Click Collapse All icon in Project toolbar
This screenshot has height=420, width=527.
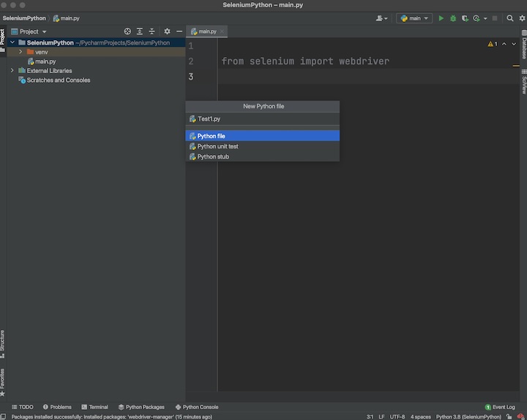[x=152, y=31]
